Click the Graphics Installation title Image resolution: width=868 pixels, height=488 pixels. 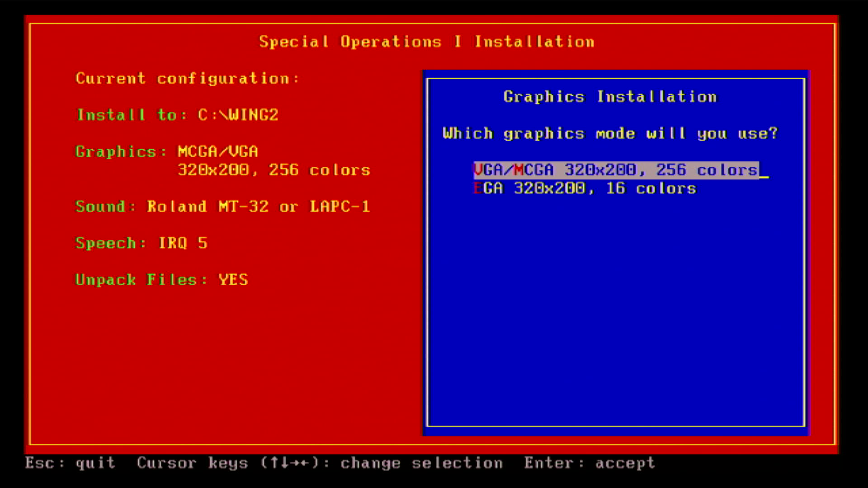(x=610, y=97)
